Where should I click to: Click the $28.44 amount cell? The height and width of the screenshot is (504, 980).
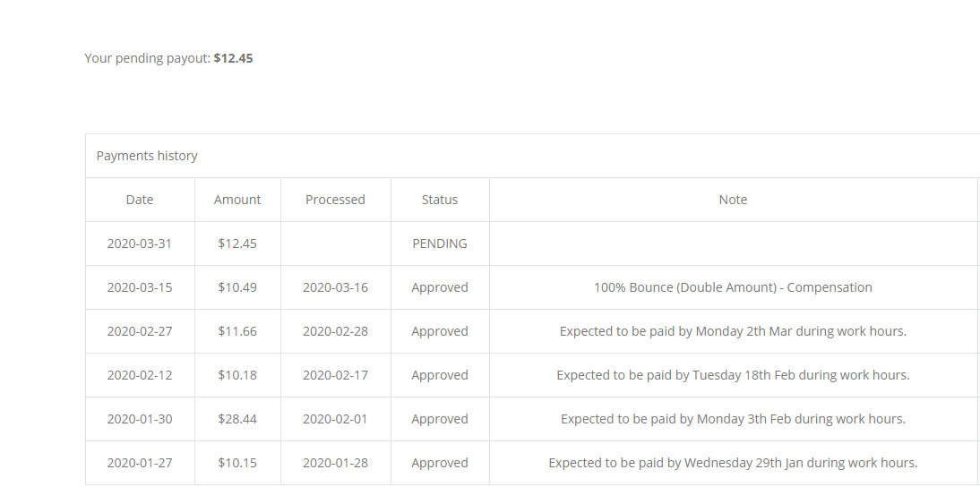point(237,419)
